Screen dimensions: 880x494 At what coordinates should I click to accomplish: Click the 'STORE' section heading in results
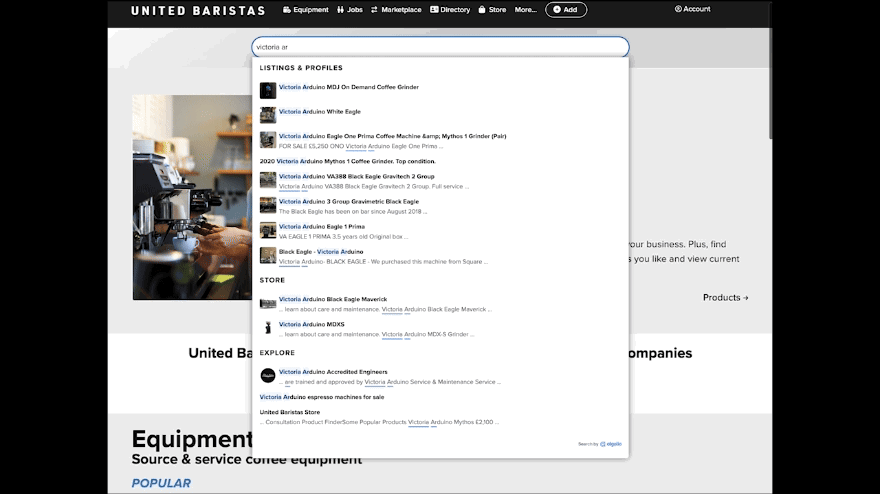pyautogui.click(x=272, y=280)
